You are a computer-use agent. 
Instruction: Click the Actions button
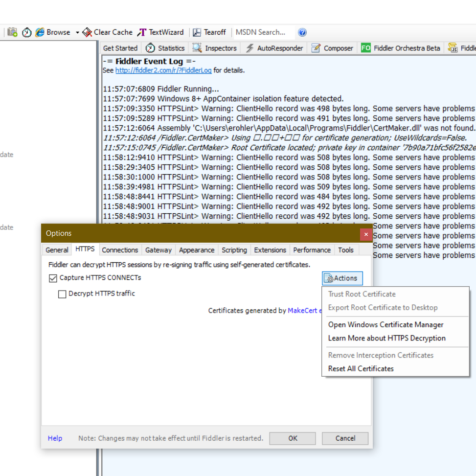[342, 278]
